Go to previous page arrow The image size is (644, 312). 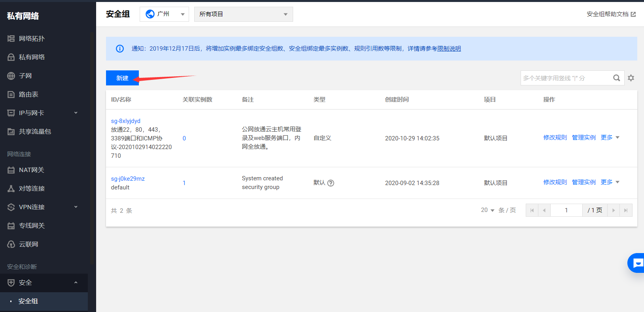tap(544, 210)
